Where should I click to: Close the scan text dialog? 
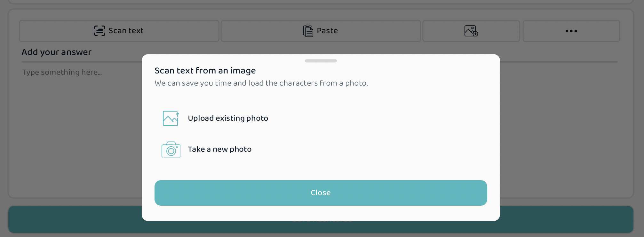pyautogui.click(x=321, y=193)
